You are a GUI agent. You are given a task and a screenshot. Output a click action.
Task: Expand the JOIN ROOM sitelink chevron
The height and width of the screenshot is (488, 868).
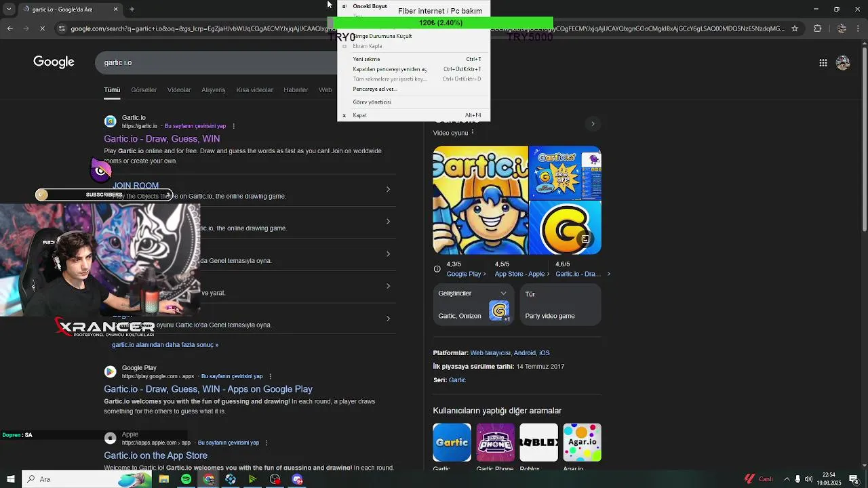point(388,189)
